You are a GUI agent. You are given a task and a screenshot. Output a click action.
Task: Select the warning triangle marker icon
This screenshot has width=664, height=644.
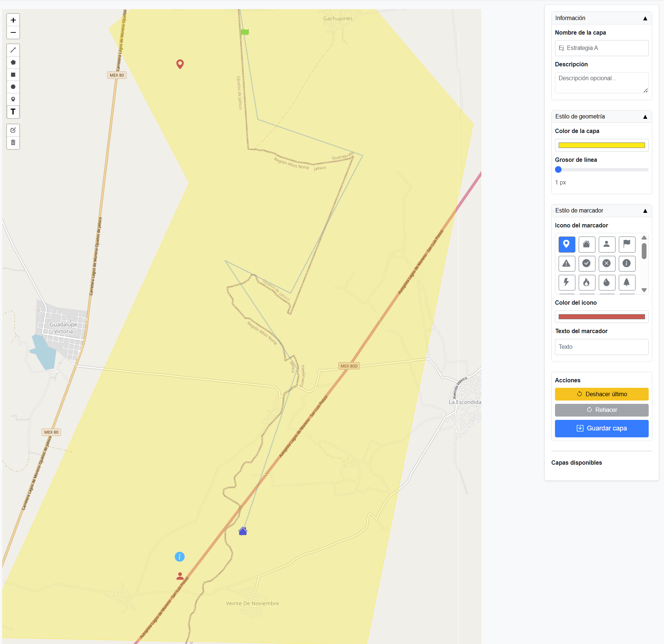567,263
